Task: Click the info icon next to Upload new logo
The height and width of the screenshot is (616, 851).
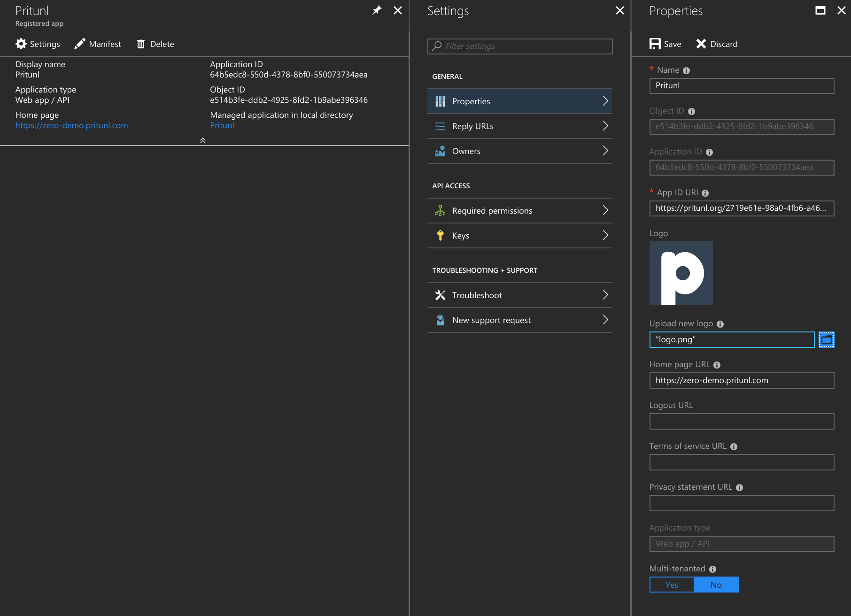Action: 720,324
